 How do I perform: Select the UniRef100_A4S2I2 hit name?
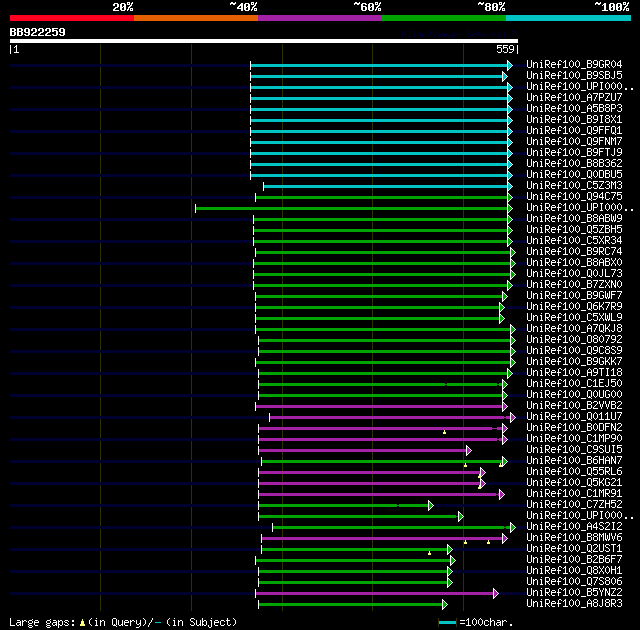tap(574, 527)
